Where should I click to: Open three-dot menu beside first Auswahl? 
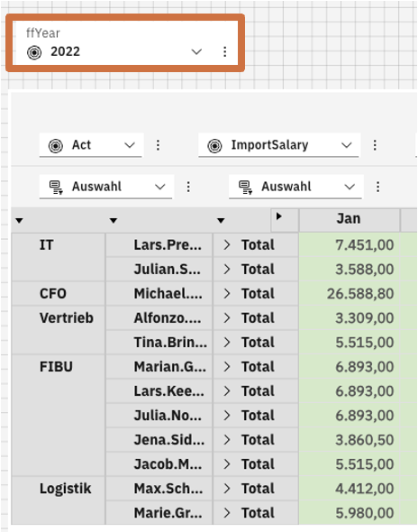point(188,187)
